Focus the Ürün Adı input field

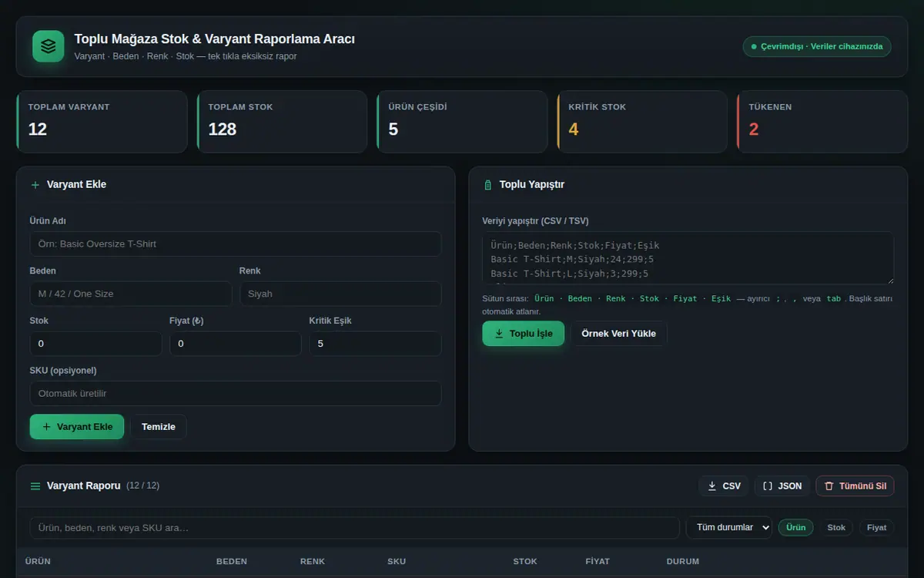pyautogui.click(x=236, y=244)
